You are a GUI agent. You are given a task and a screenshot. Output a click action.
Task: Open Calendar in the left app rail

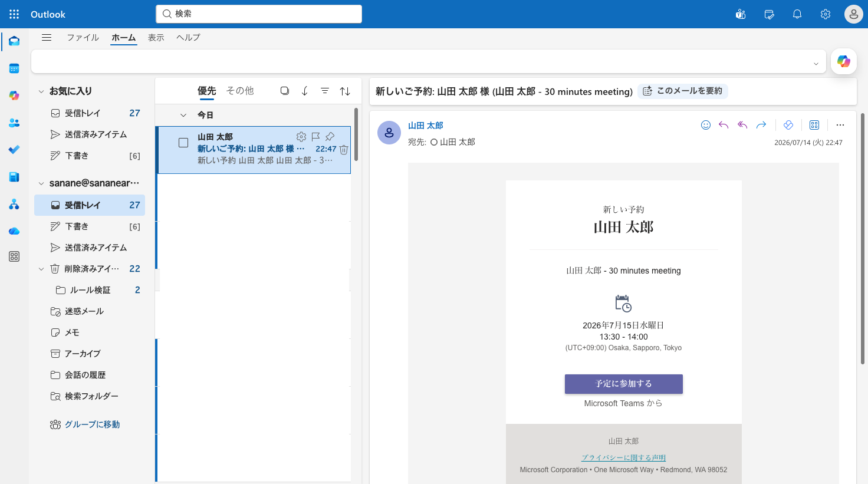[14, 68]
